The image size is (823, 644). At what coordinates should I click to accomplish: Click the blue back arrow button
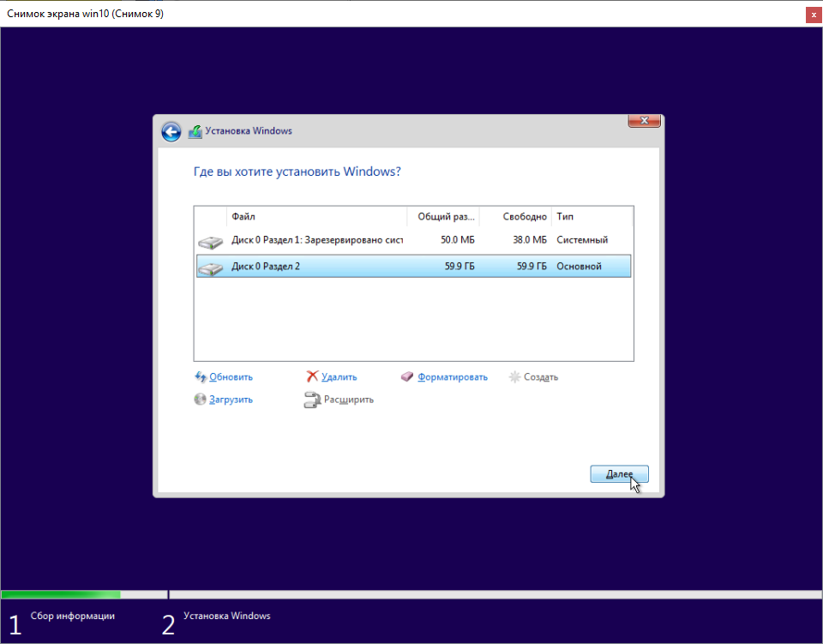pyautogui.click(x=171, y=132)
